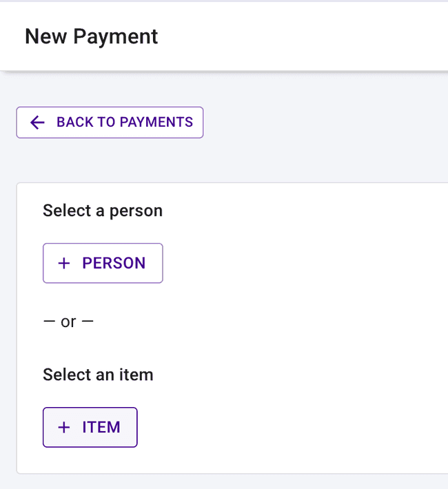Click the BACK TO PAYMENTS text label
This screenshot has width=448, height=489.
coord(125,123)
